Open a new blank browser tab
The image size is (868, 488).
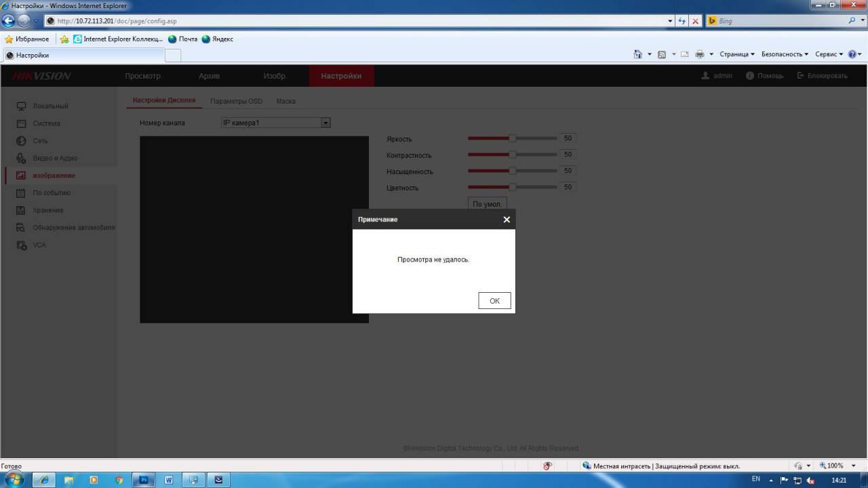(x=173, y=56)
